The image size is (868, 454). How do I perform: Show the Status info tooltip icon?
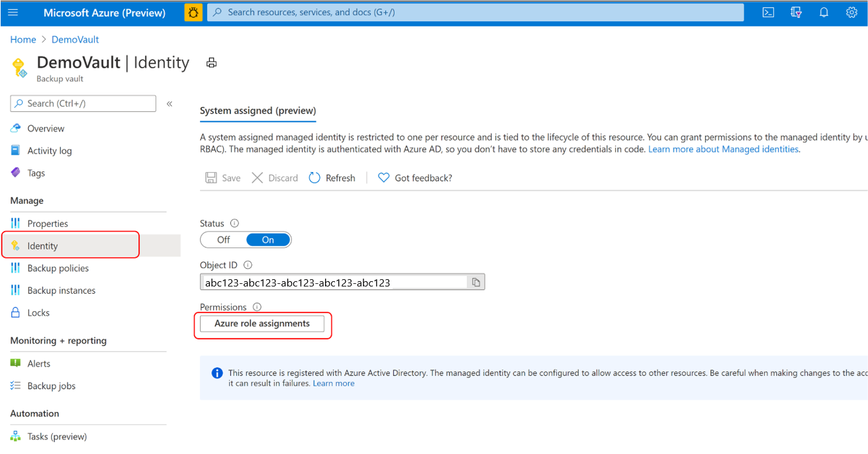(234, 224)
